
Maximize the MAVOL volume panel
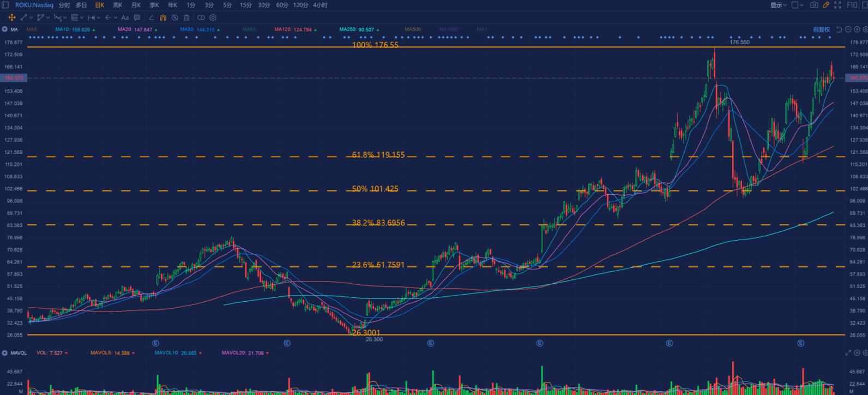click(x=848, y=353)
